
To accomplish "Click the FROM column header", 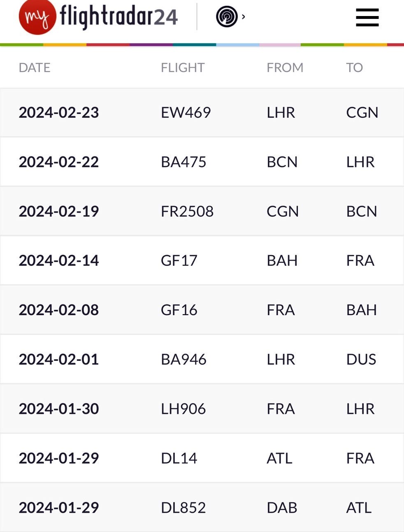I will point(285,67).
